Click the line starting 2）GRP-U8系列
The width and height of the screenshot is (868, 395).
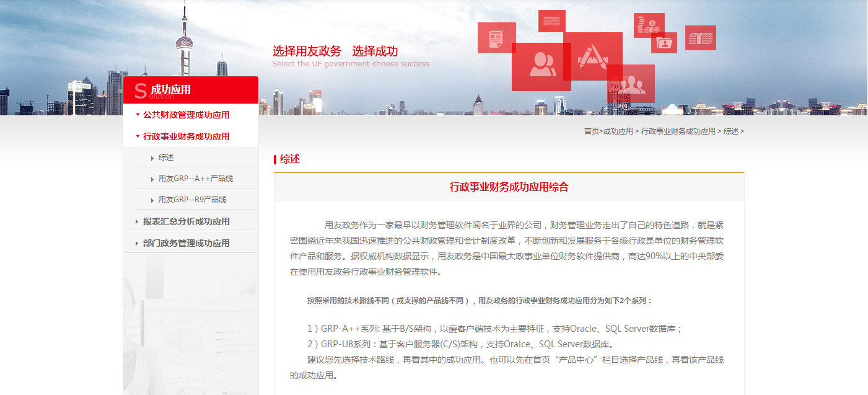coord(460,344)
